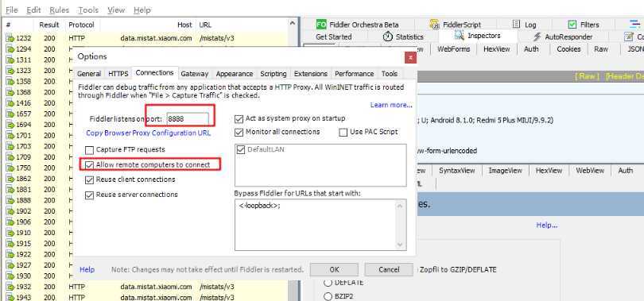This screenshot has height=301, width=644.
Task: Click the Log tab icon
Action: tap(516, 25)
